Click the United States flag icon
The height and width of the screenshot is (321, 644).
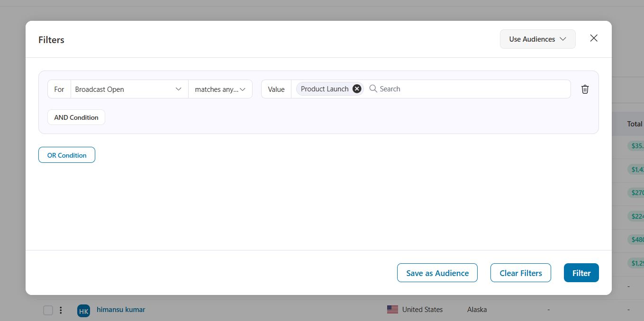pos(392,310)
